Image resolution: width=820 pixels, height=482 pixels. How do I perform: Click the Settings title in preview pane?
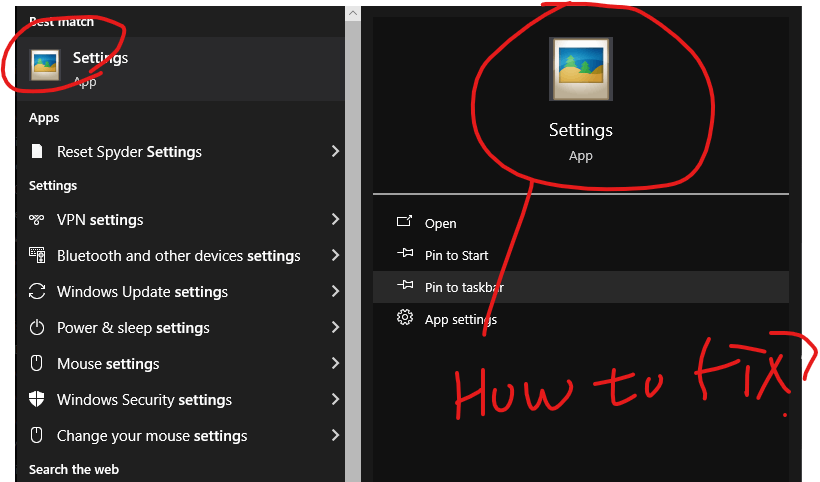point(580,130)
